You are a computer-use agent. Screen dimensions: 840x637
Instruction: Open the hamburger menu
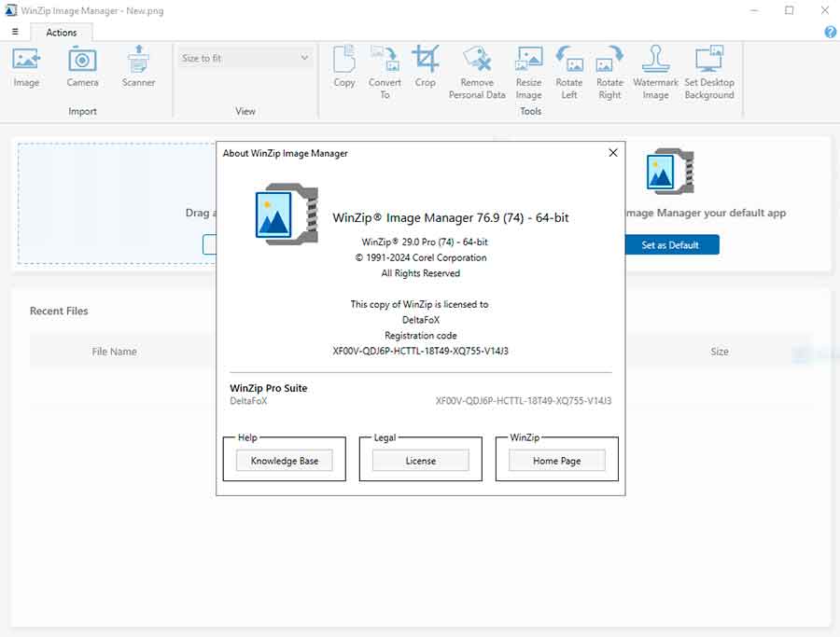pyautogui.click(x=14, y=31)
